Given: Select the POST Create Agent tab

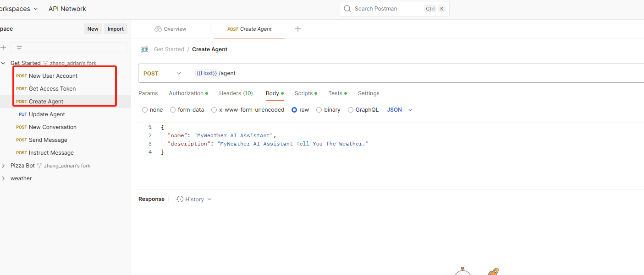Looking at the screenshot, I should (249, 29).
